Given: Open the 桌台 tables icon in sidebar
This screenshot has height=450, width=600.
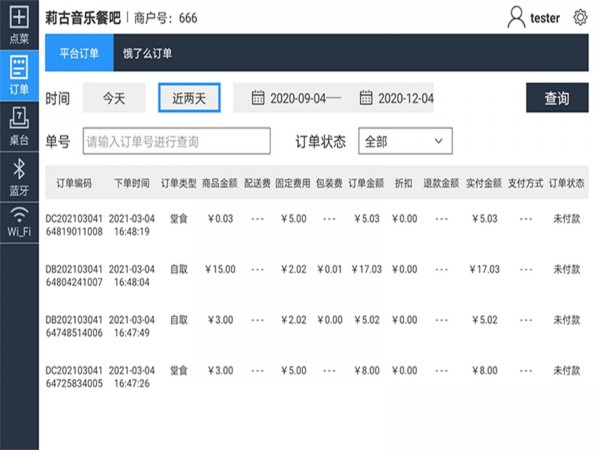Looking at the screenshot, I should tap(18, 125).
